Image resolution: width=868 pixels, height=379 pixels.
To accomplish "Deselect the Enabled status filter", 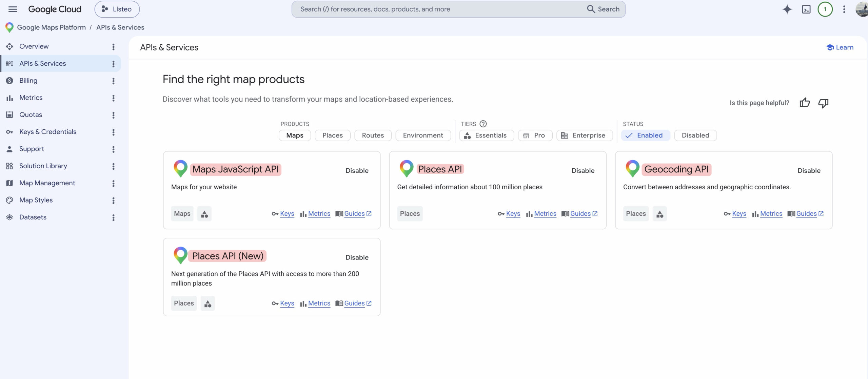I will pos(646,135).
